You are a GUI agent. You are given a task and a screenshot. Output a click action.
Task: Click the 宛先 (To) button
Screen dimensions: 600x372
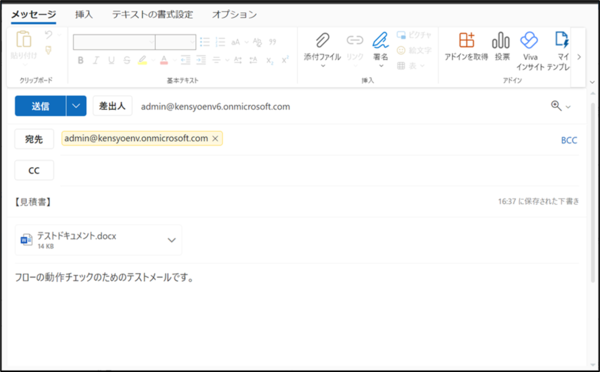34,139
